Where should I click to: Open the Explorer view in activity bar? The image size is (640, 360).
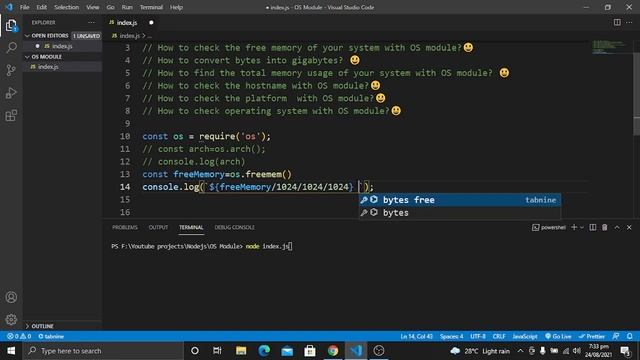click(11, 25)
